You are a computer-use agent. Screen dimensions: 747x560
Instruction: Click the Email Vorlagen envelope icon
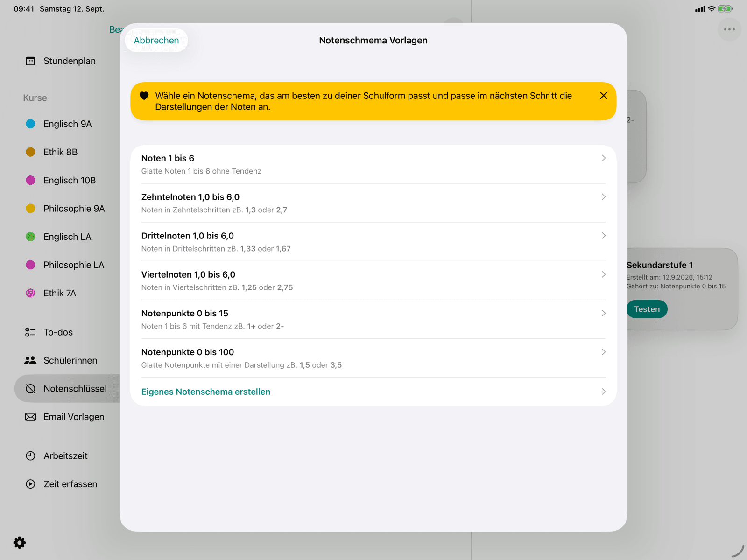coord(30,417)
